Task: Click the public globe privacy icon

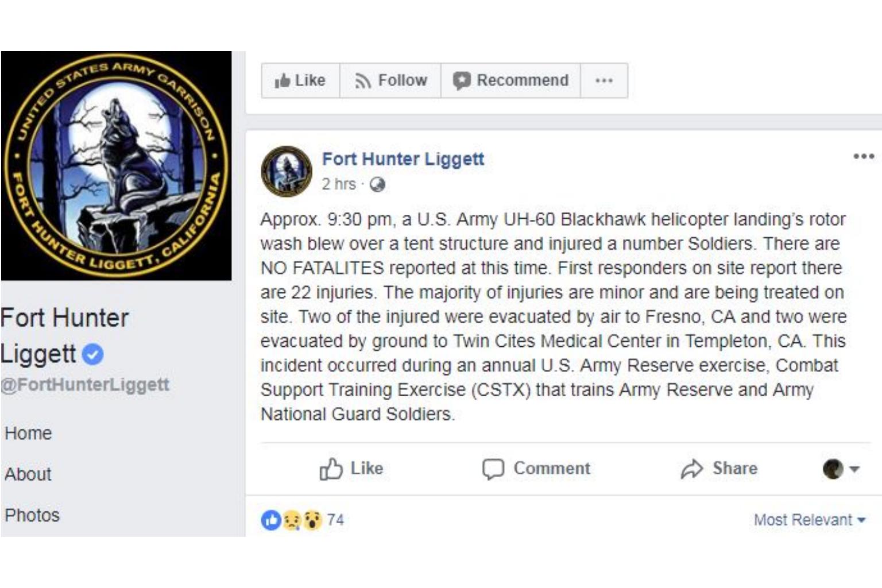Action: [x=377, y=184]
